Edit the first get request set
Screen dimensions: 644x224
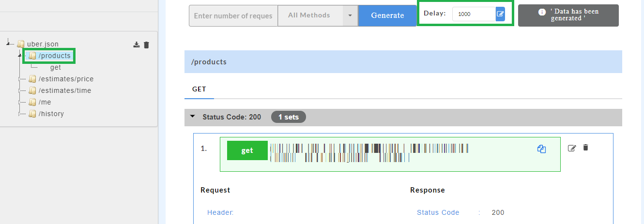point(572,148)
